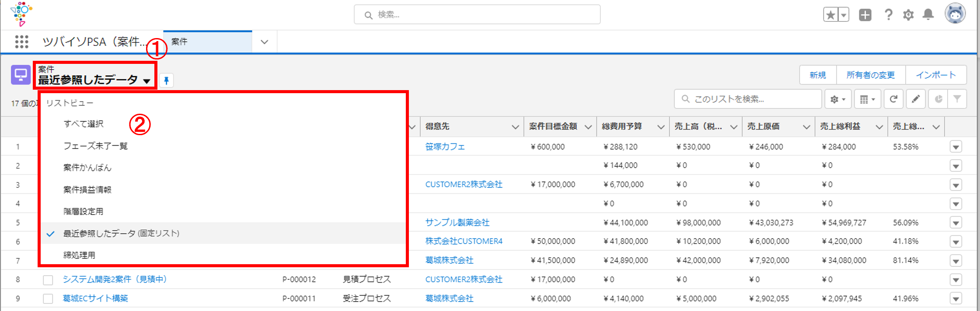Open row actions menu for row 6
Viewport: 980px width, 311px height.
click(x=956, y=242)
